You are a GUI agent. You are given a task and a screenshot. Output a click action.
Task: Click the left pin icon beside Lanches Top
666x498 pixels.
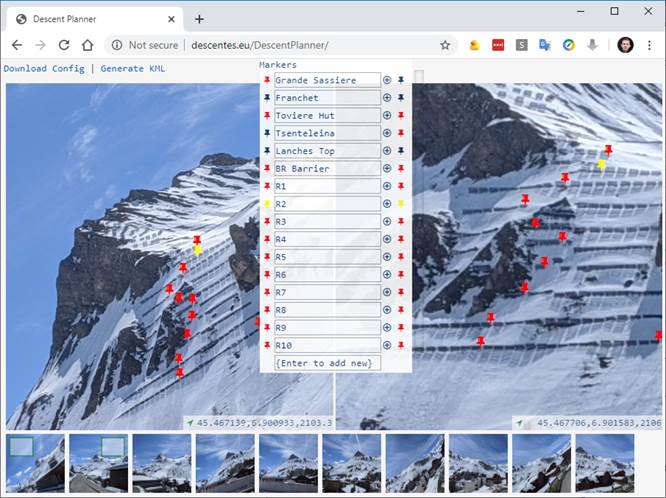coord(267,151)
